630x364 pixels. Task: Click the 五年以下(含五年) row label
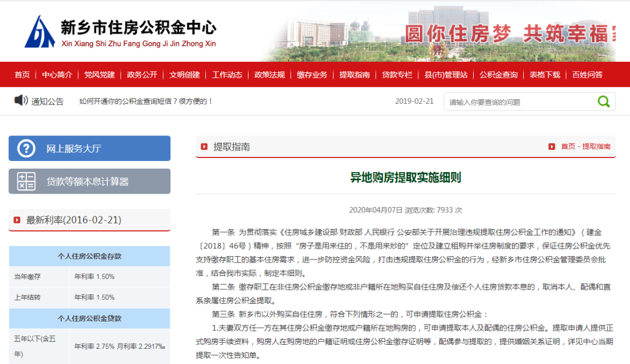[35, 346]
